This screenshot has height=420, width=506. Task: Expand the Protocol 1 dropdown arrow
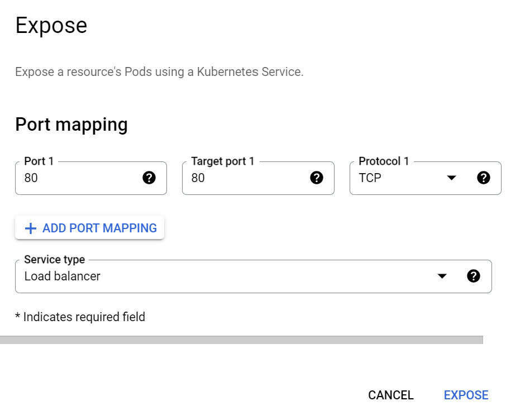[451, 178]
